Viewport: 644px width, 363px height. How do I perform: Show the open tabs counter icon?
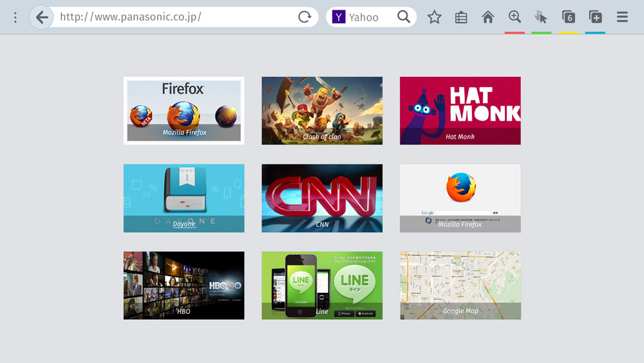click(568, 17)
